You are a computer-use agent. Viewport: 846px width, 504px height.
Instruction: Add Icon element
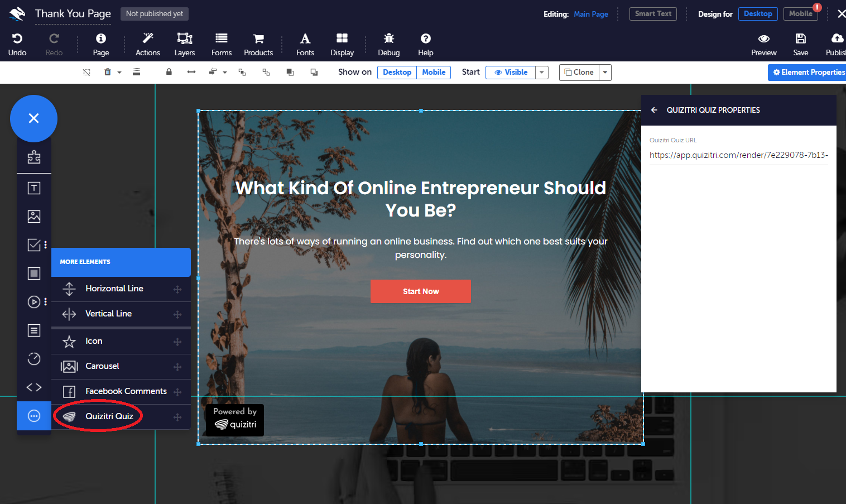click(x=121, y=341)
